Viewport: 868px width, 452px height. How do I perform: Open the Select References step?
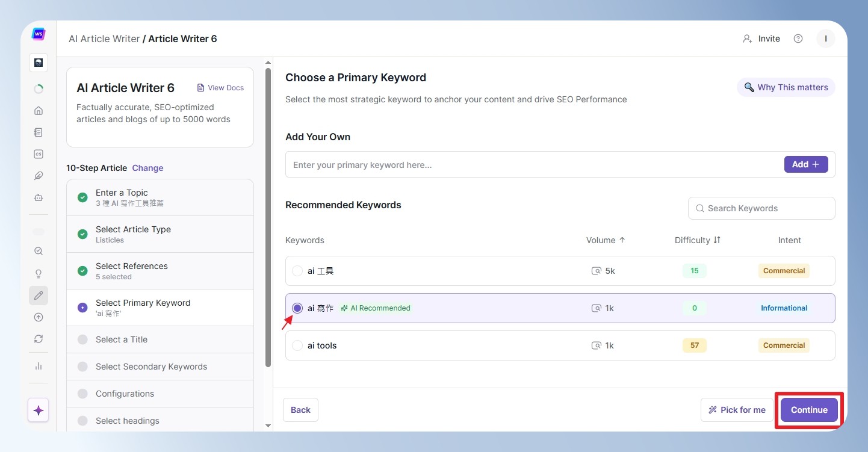pyautogui.click(x=160, y=271)
